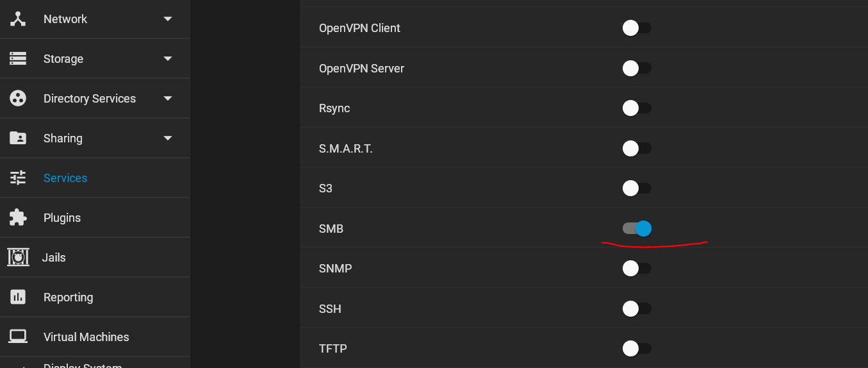Turn on the OpenVPN Server toggle
Image resolution: width=868 pixels, height=368 pixels.
click(637, 68)
